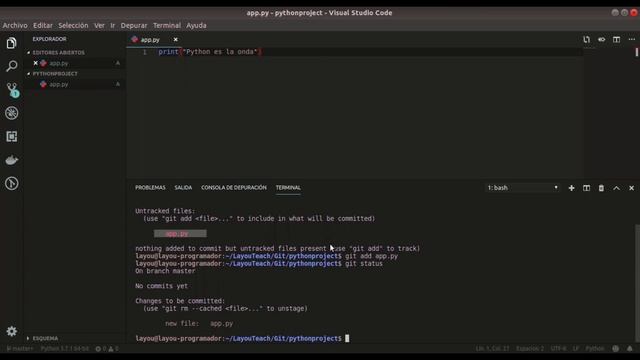This screenshot has height=360, width=640.
Task: Open the Terminal menu in menu bar
Action: coord(167,25)
